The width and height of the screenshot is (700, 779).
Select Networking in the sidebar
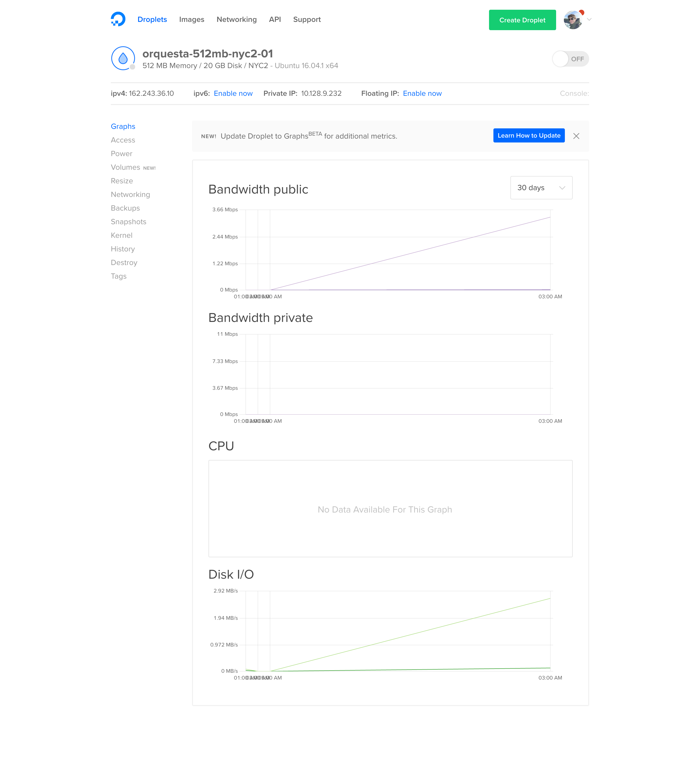click(130, 195)
